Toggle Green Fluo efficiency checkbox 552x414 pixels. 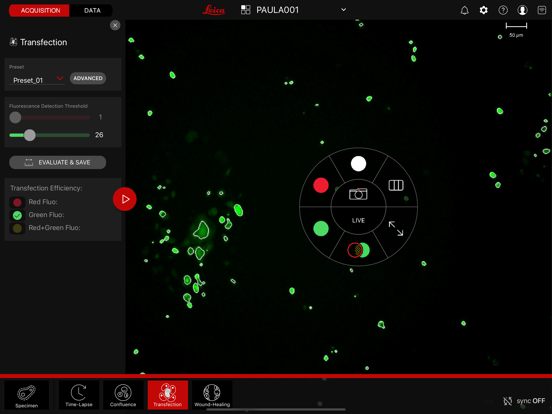tap(17, 215)
